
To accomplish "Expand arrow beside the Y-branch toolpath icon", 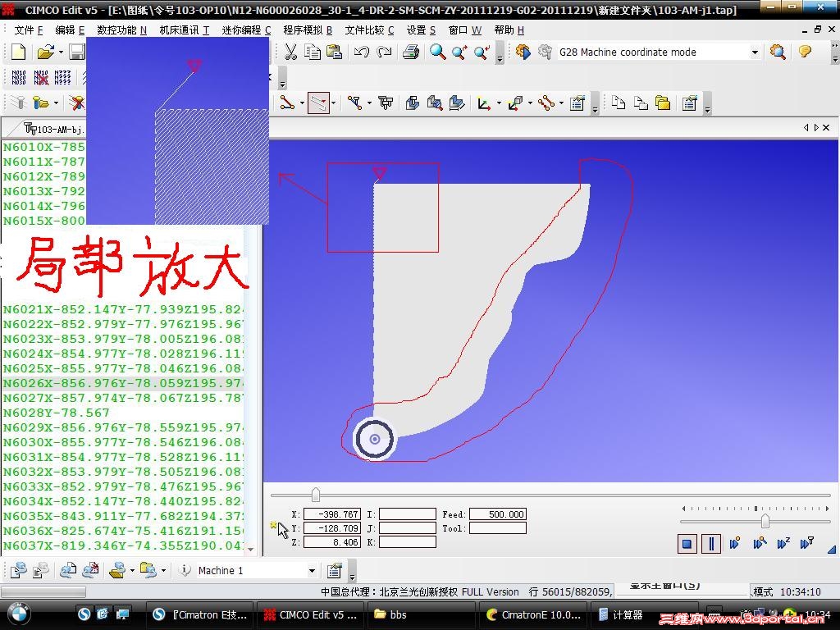I will click(369, 103).
